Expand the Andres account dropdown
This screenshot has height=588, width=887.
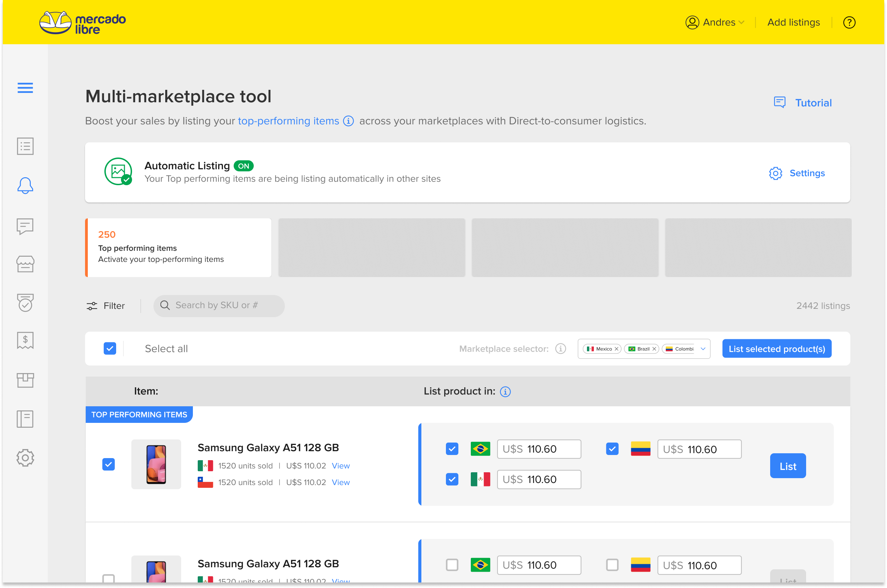pos(741,22)
